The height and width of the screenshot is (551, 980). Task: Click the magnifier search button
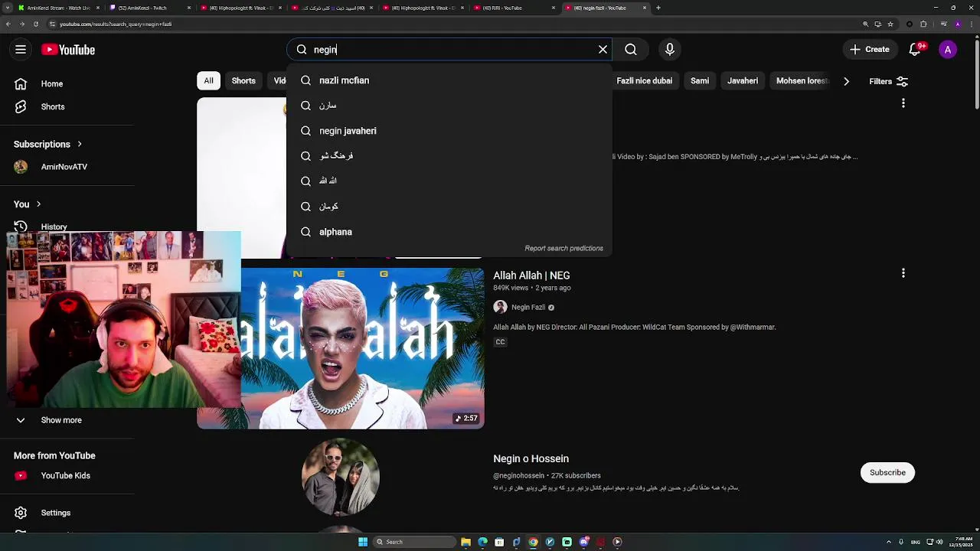click(x=631, y=50)
